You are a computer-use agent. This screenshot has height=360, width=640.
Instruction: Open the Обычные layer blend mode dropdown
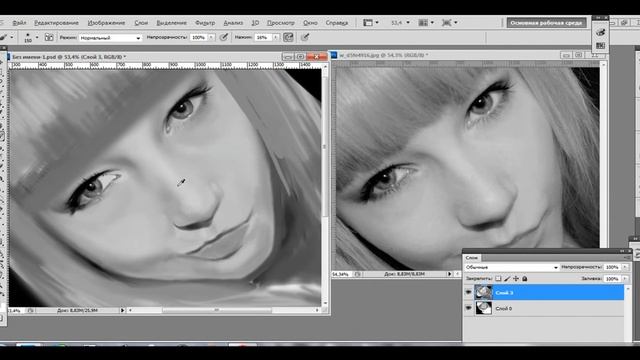(512, 267)
